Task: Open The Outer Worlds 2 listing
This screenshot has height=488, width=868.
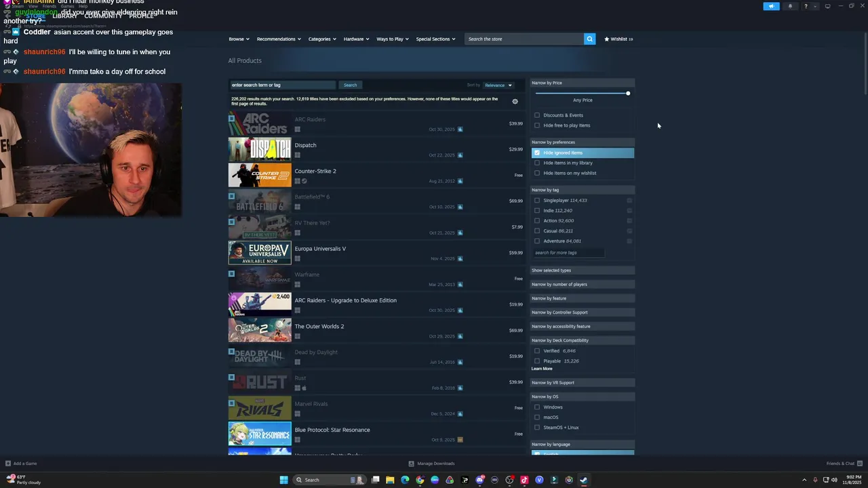Action: pyautogui.click(x=376, y=331)
